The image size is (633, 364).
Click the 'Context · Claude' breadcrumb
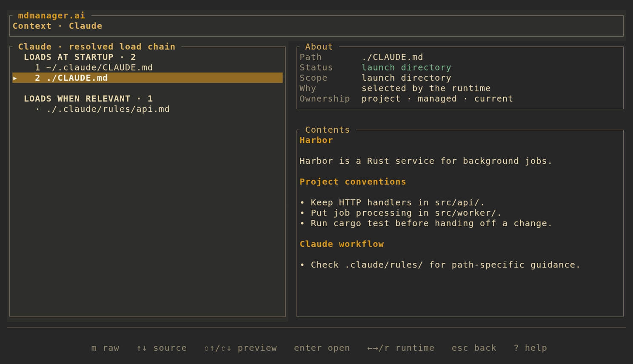pos(57,26)
